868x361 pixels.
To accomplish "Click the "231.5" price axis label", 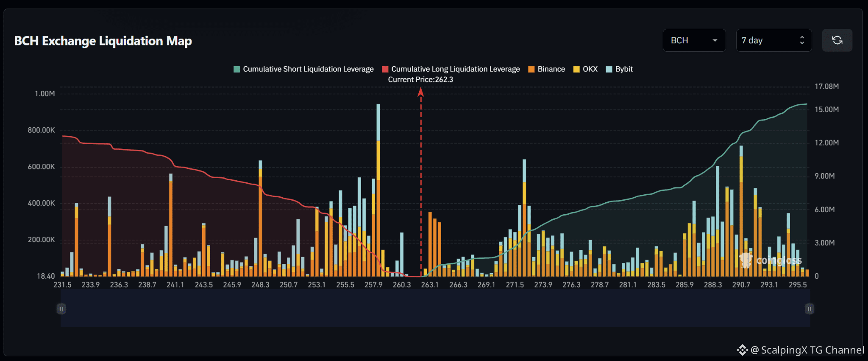I will (62, 285).
